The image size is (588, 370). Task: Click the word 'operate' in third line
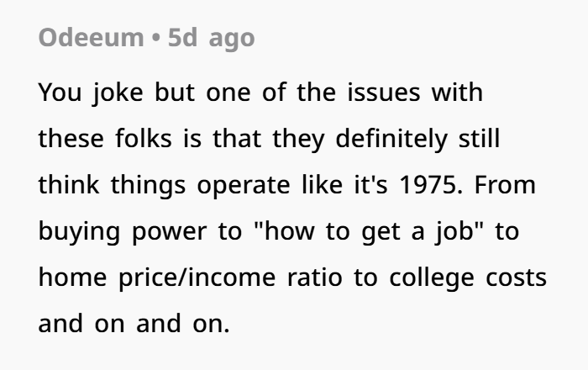(x=244, y=186)
